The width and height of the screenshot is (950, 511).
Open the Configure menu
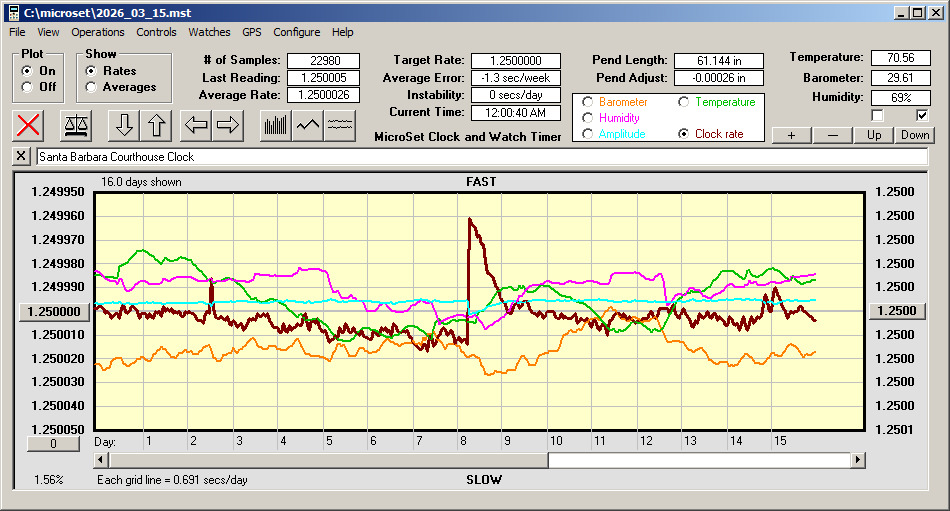coord(297,32)
